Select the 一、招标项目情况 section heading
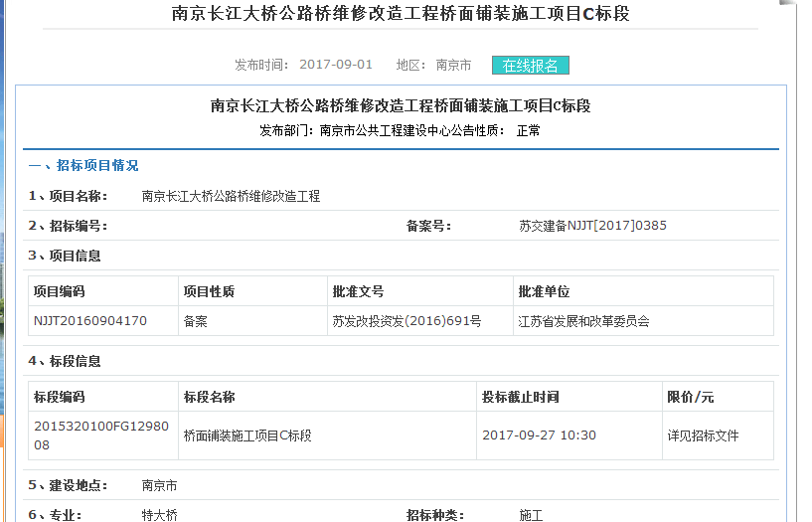The image size is (812, 522). tap(83, 166)
